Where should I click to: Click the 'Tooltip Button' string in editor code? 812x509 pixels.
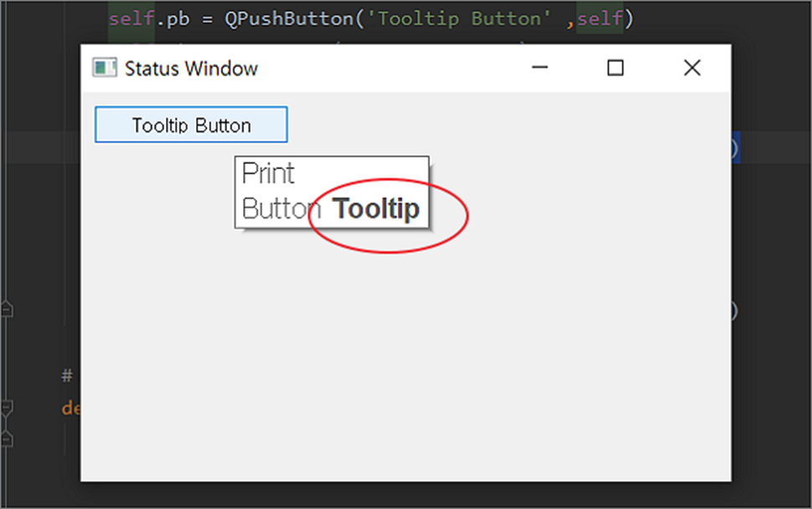459,18
